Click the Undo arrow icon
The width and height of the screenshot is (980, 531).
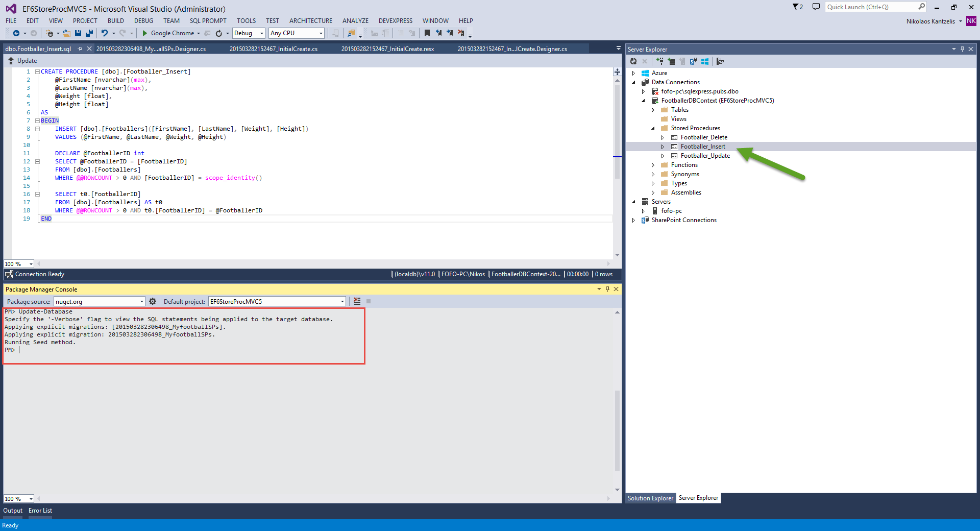(104, 33)
